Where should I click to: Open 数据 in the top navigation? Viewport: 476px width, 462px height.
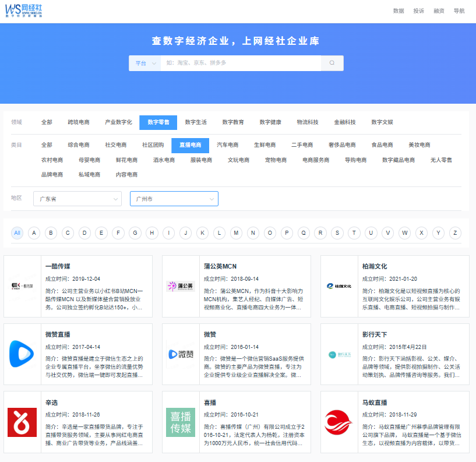pyautogui.click(x=399, y=11)
